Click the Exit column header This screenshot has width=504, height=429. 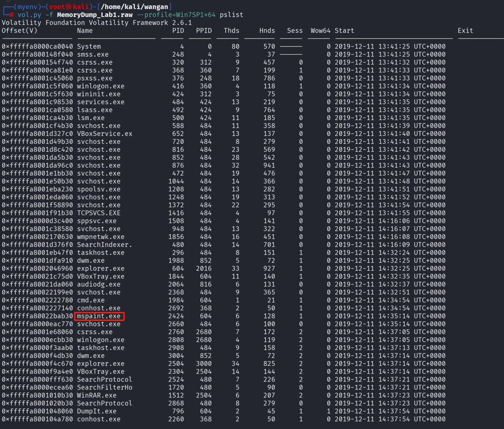(x=465, y=31)
